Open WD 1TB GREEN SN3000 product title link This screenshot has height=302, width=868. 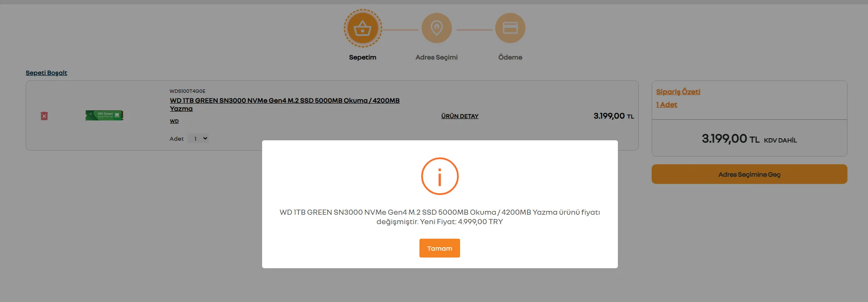284,104
